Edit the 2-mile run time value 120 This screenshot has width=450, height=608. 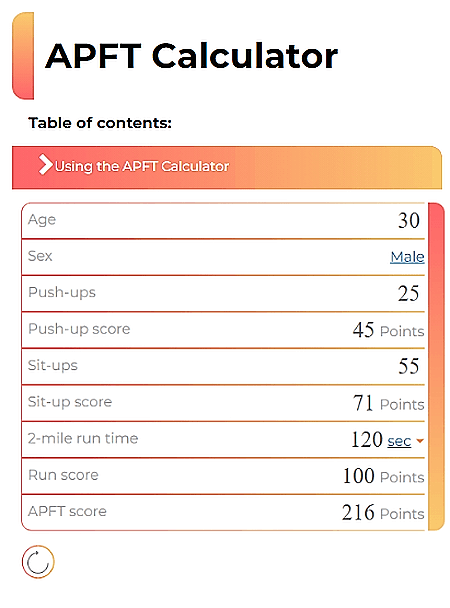point(367,439)
